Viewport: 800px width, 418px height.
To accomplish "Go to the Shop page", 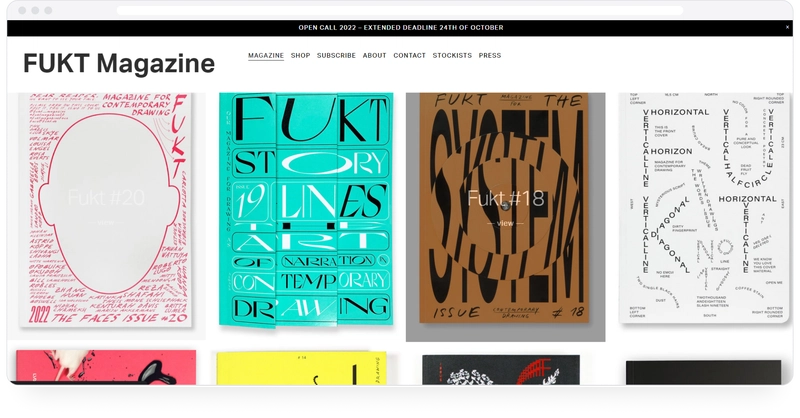I will tap(301, 56).
